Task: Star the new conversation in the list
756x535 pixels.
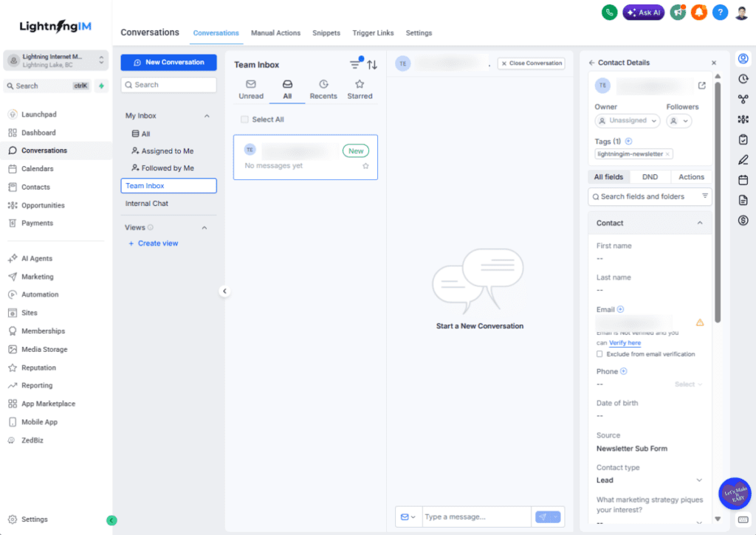Action: [365, 165]
